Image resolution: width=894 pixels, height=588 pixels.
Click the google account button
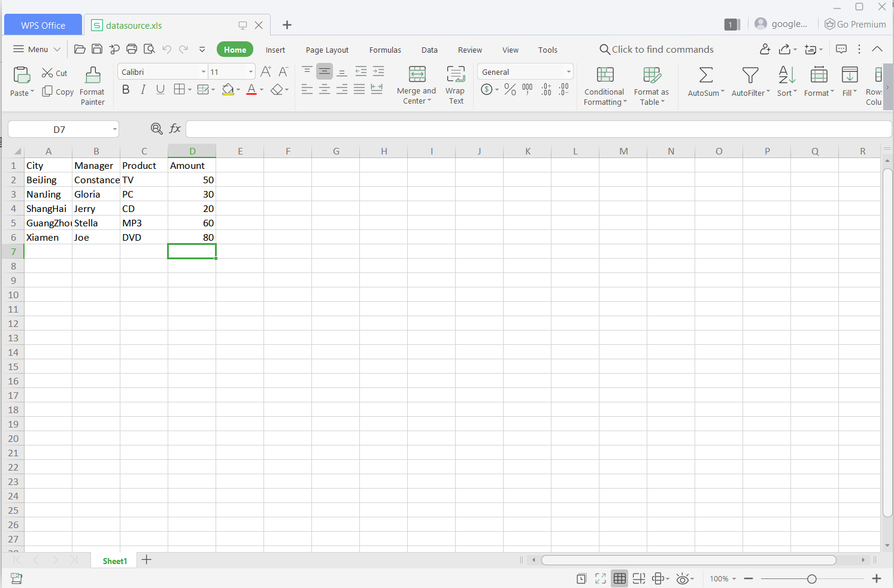click(x=781, y=24)
